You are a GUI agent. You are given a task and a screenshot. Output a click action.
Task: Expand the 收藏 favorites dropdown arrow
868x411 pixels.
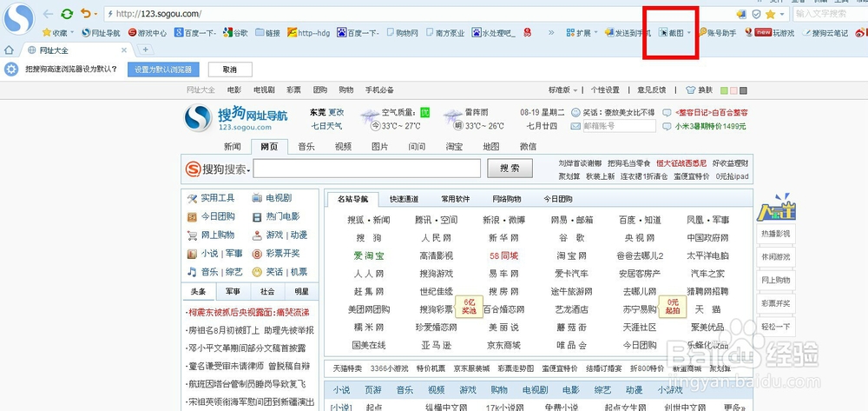click(72, 33)
